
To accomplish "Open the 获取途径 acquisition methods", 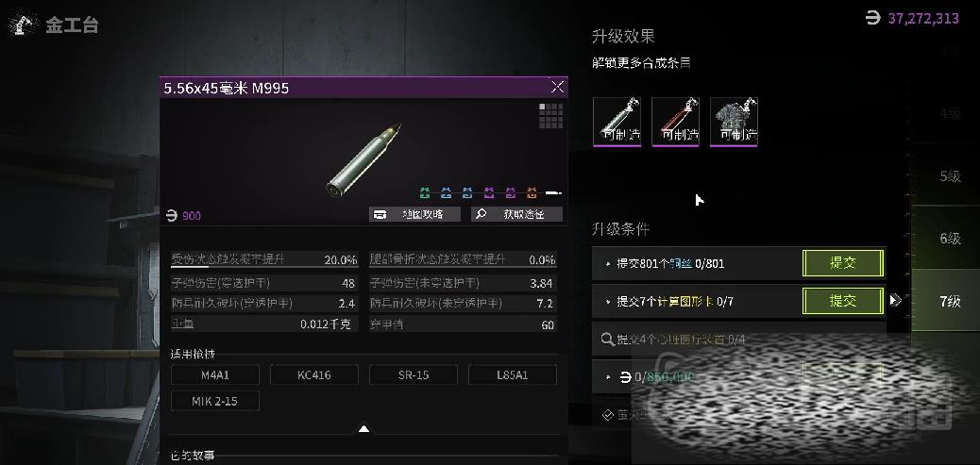I will point(516,214).
